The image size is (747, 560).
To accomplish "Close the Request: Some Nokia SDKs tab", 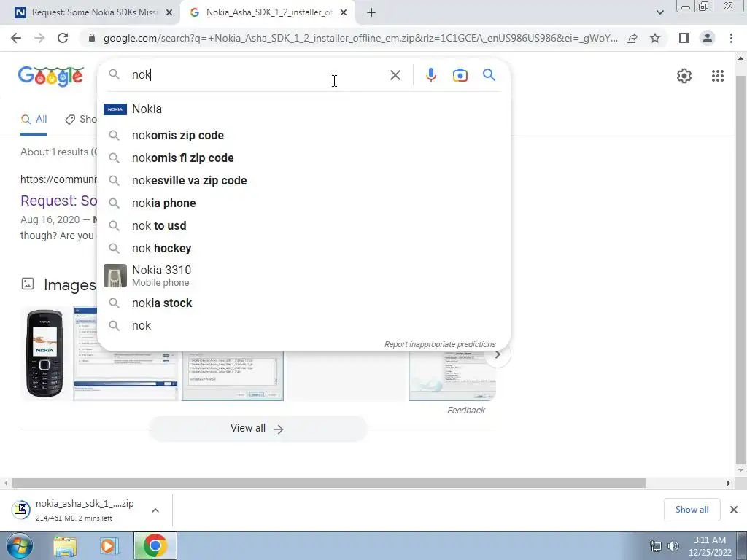I will tap(169, 13).
